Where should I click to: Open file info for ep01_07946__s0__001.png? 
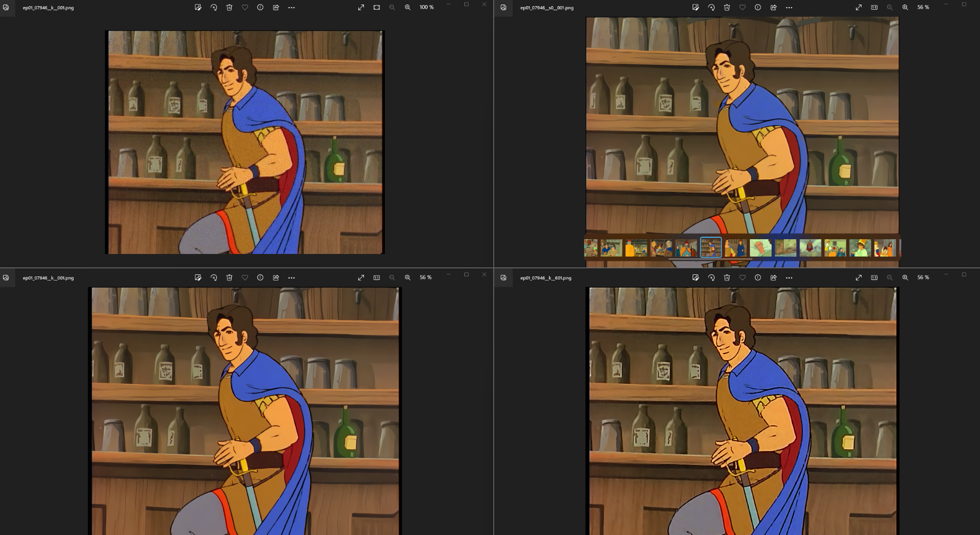pyautogui.click(x=758, y=8)
